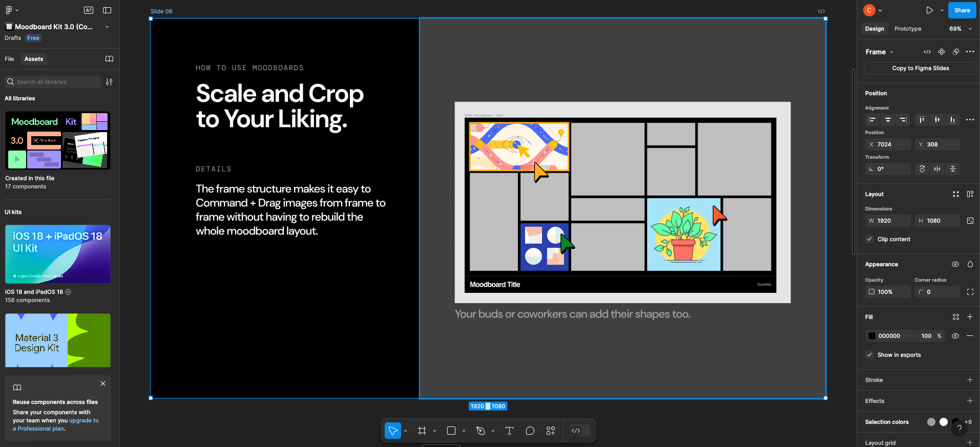Toggle the minimize UI sidebar icon
Screen dimensions: 980x447
(x=107, y=10)
